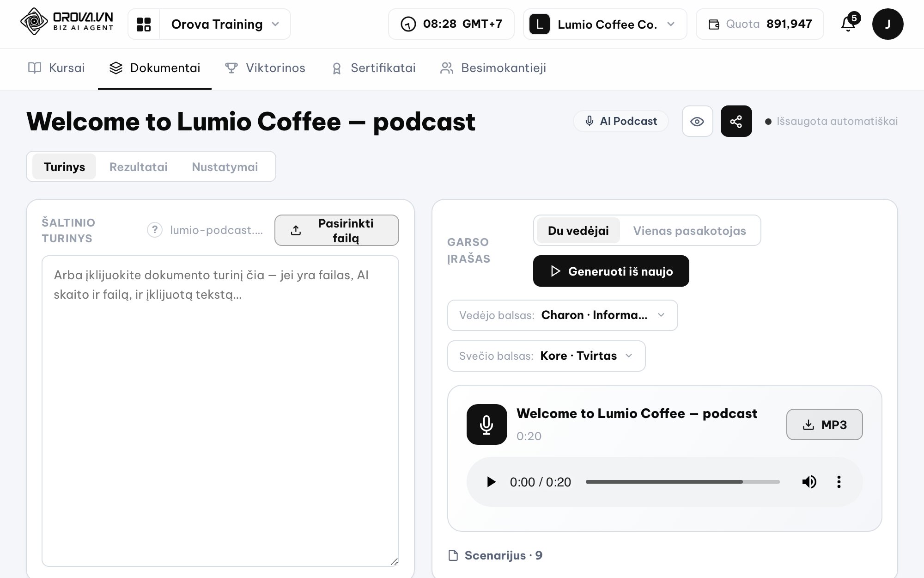Open the Svečio balsas voice dropdown

pyautogui.click(x=546, y=356)
